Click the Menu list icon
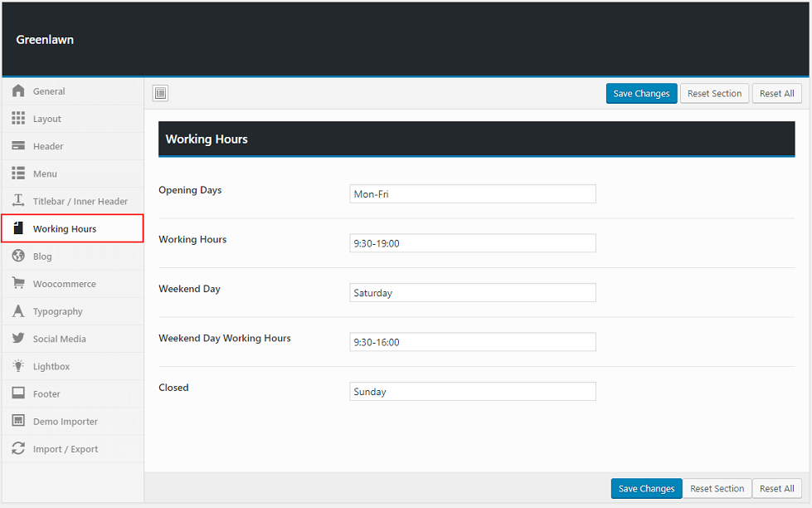The height and width of the screenshot is (508, 812). 18,173
